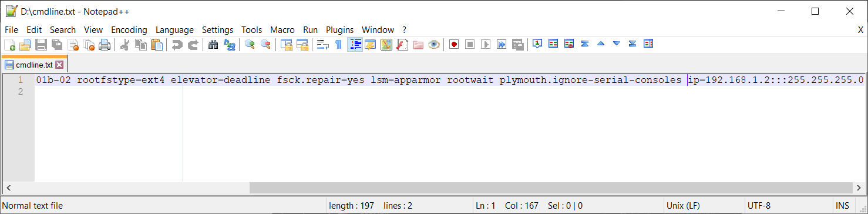Click the numbered bookmark toolbar icon
868x214 pixels.
point(537,44)
